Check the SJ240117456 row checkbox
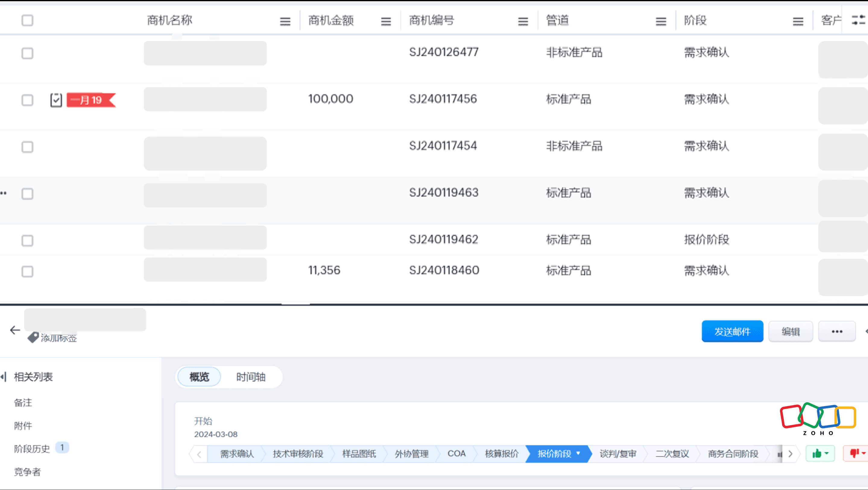Viewport: 868px width, 490px height. (27, 100)
